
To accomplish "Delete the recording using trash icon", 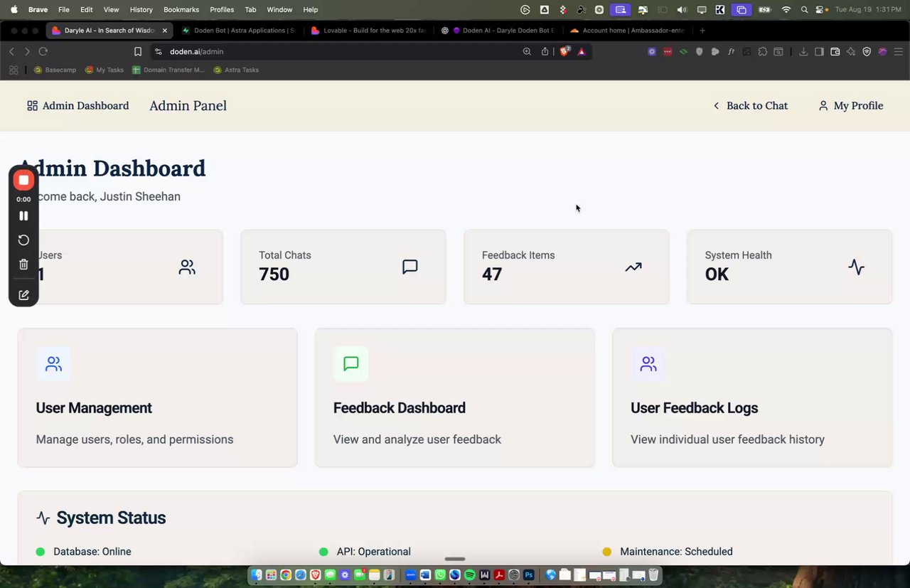I will click(23, 264).
